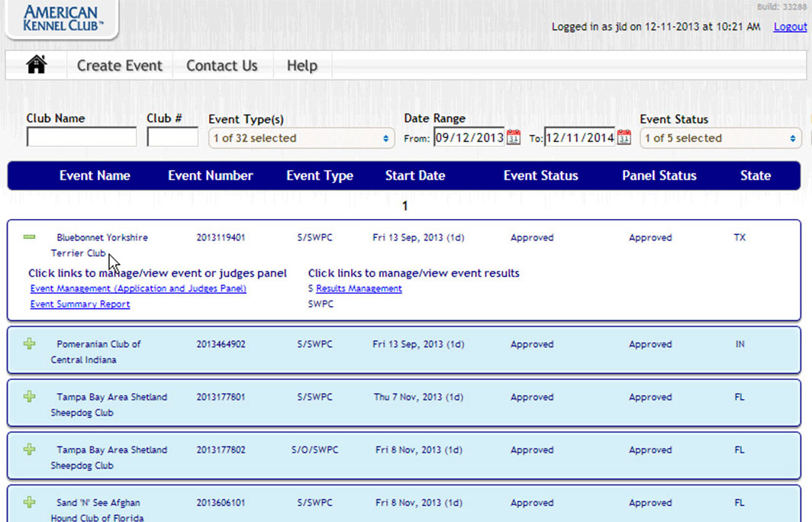Sort by Event Name column header

point(95,176)
